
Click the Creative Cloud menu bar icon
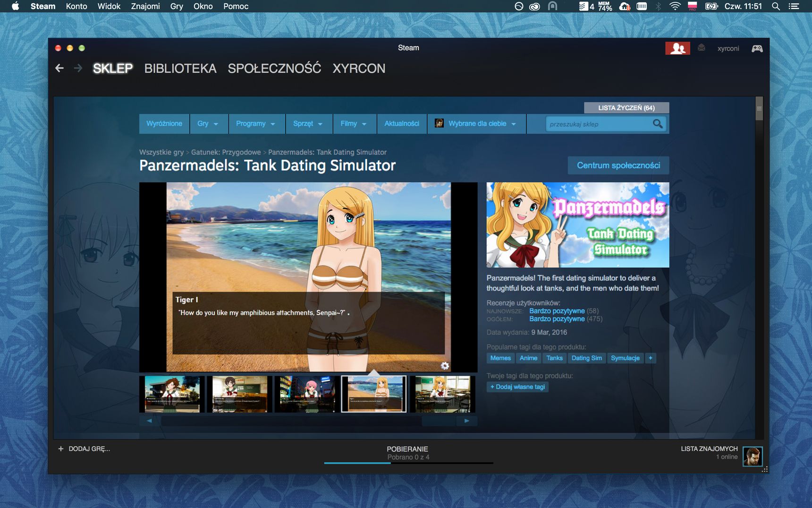[x=534, y=6]
